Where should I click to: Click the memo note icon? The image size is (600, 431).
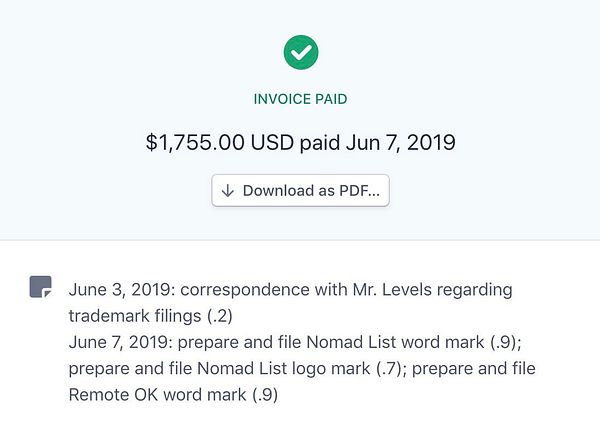coord(40,288)
